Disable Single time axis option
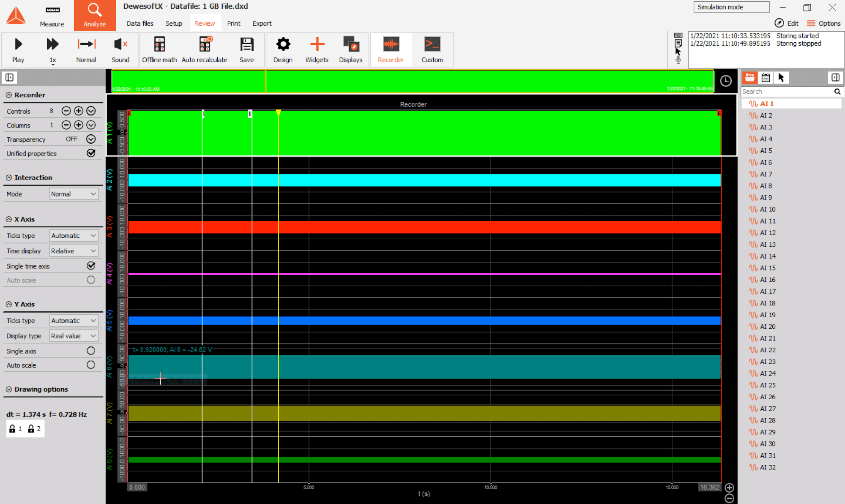This screenshot has width=845, height=504. pyautogui.click(x=91, y=266)
